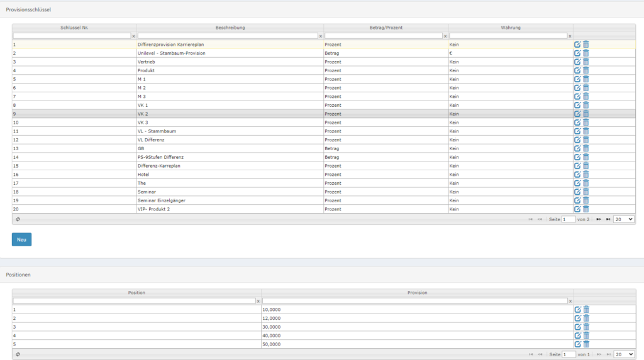644x360 pixels.
Task: Delete the VIP- Produkt 2 row
Action: click(586, 209)
